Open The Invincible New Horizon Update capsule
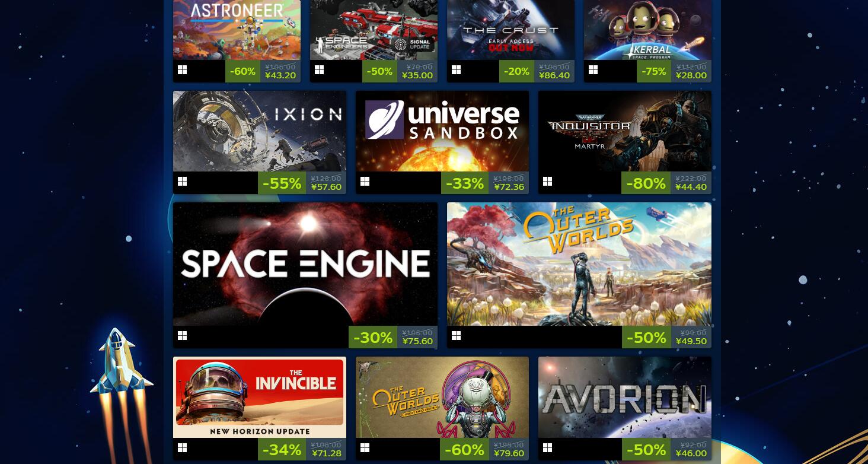Image resolution: width=868 pixels, height=464 pixels. [260, 398]
